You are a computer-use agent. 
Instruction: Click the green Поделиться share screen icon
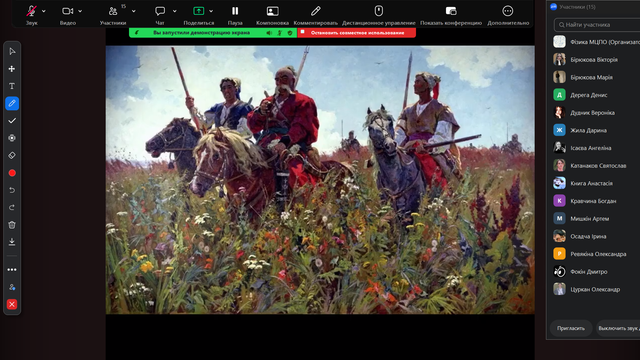[198, 11]
